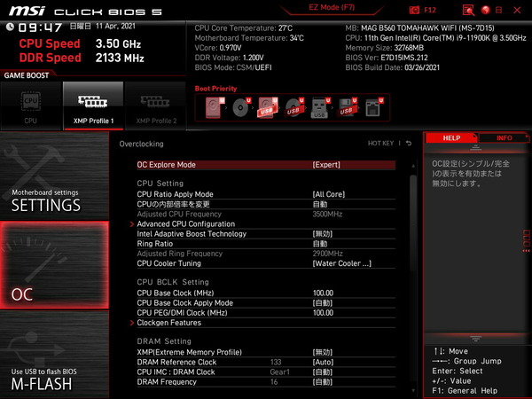Open the M-FLASH BIOS flashing tile

[54, 354]
